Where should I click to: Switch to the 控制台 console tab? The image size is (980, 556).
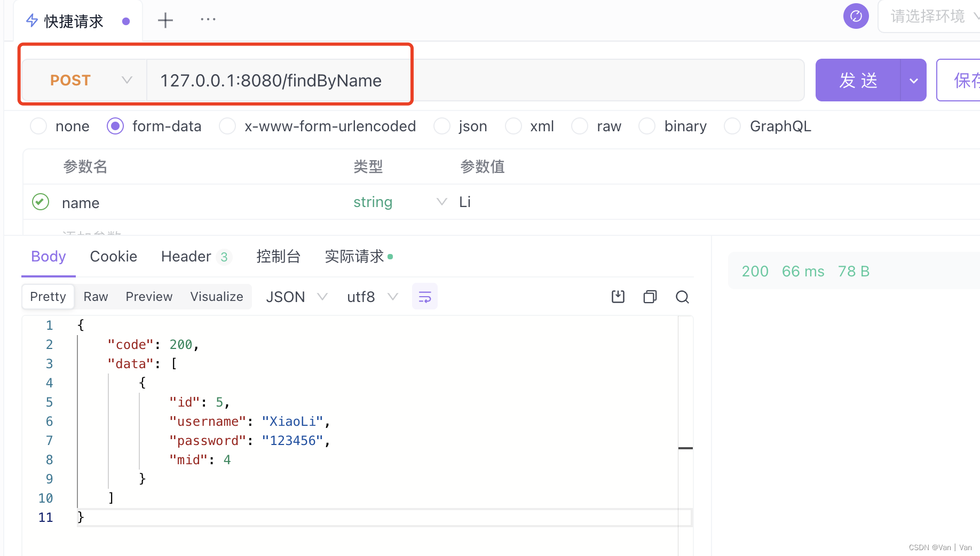point(278,256)
